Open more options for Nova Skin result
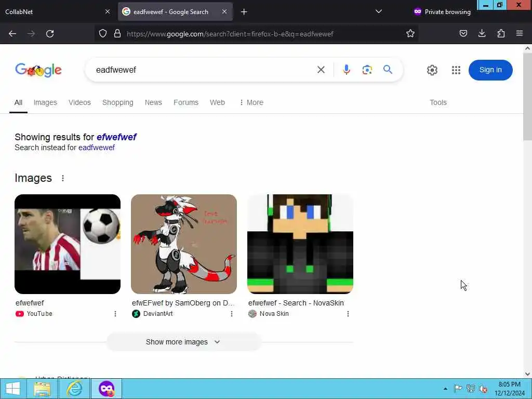 coord(348,314)
